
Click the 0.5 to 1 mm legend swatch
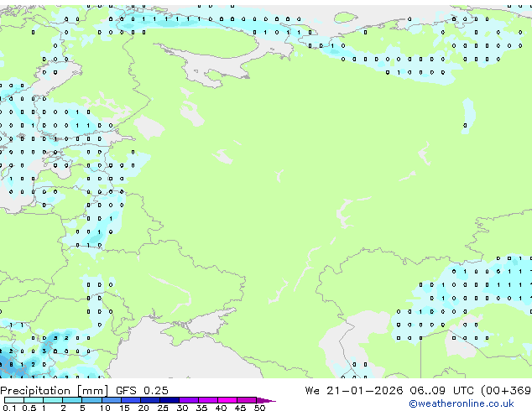coord(34,400)
